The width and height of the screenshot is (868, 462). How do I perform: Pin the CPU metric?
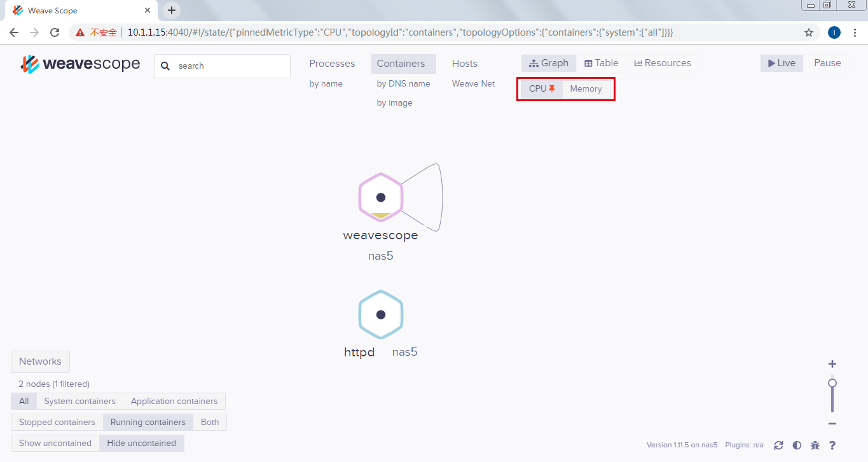pyautogui.click(x=542, y=89)
